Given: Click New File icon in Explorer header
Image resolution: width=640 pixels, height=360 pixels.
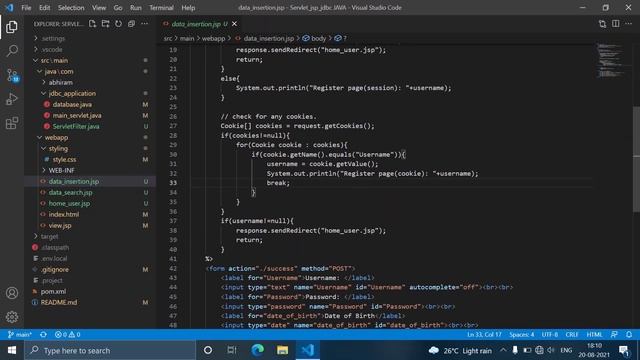Looking at the screenshot, I should [92, 24].
